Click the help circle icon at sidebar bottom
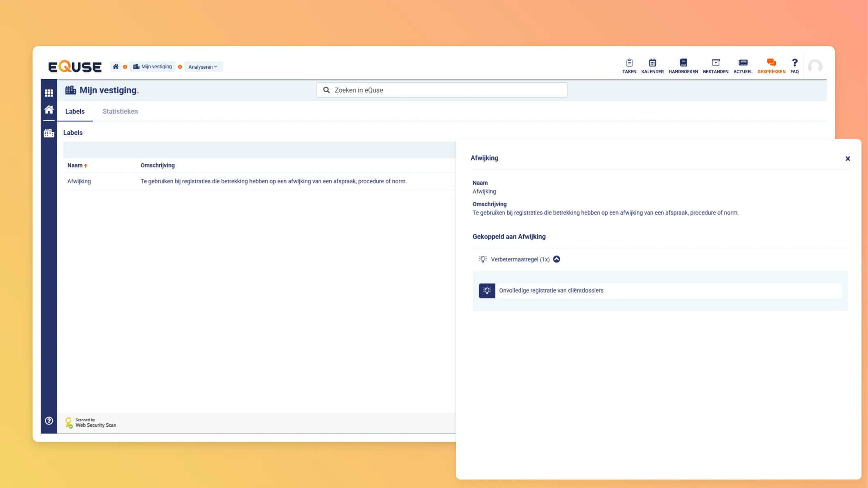 (49, 420)
